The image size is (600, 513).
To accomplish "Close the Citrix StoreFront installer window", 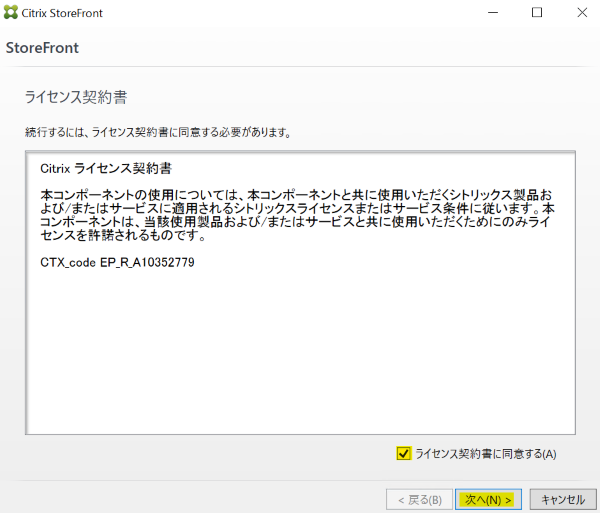I will click(582, 13).
